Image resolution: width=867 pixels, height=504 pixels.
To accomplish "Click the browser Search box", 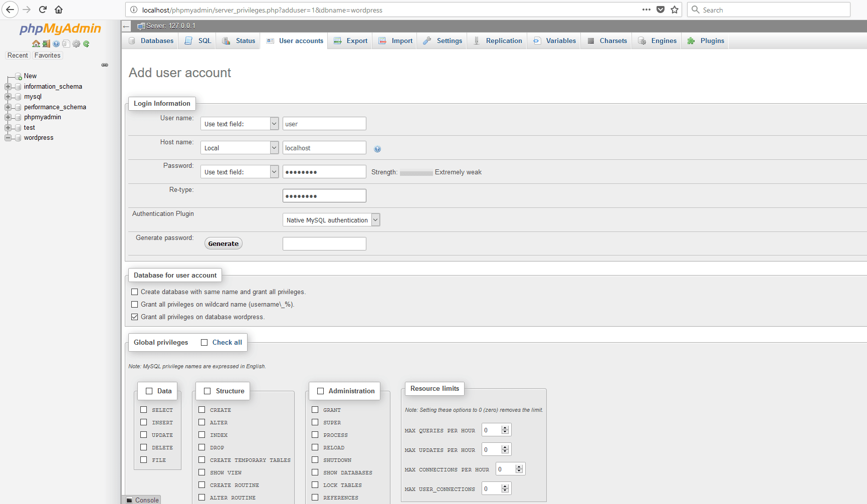I will click(x=769, y=10).
